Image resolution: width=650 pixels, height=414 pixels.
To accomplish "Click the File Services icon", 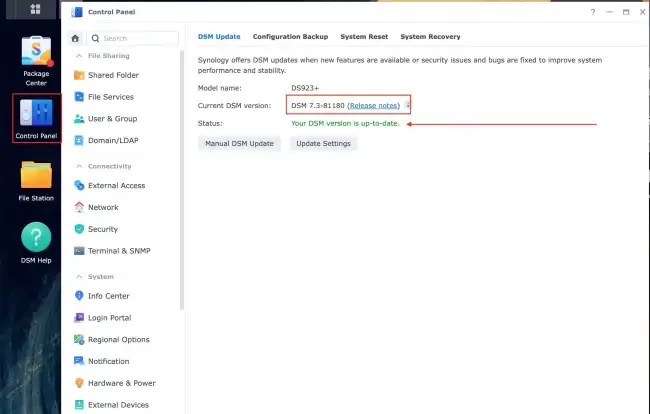I will [79, 97].
